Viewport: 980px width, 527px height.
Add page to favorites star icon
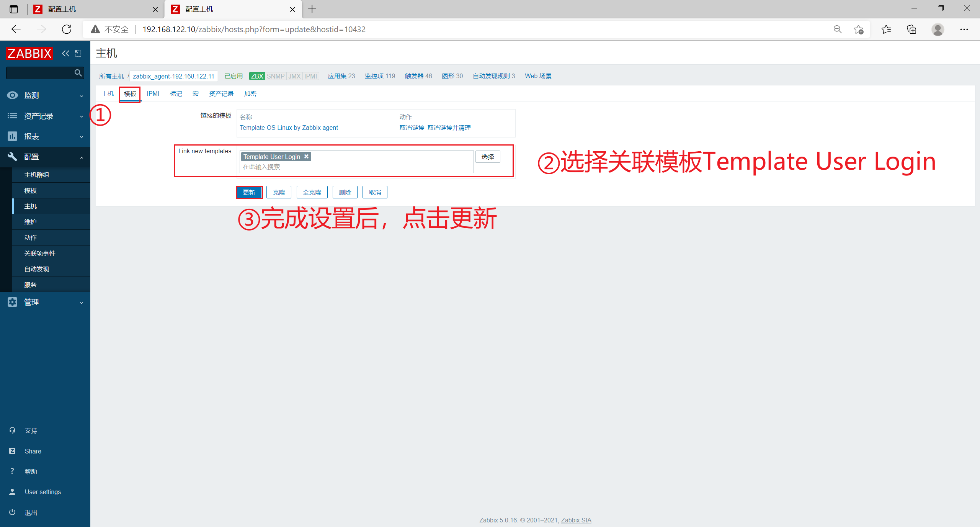(859, 29)
